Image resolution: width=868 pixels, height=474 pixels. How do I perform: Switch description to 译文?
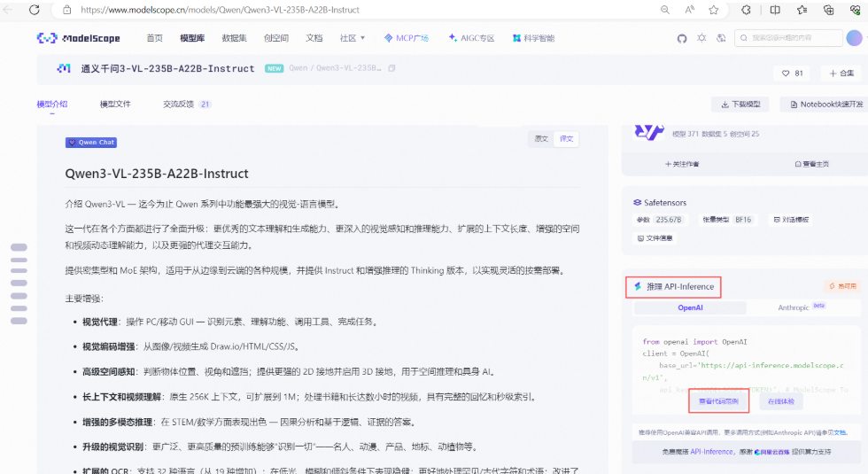pyautogui.click(x=566, y=139)
